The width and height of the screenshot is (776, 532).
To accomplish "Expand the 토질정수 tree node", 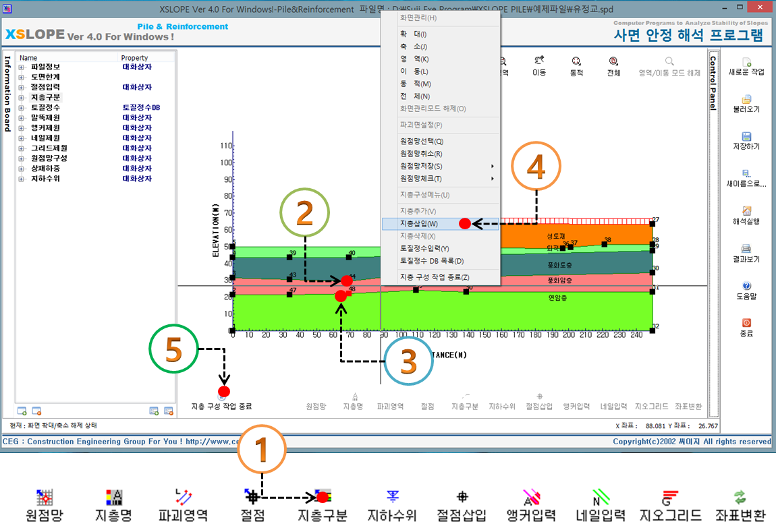I will pos(22,108).
